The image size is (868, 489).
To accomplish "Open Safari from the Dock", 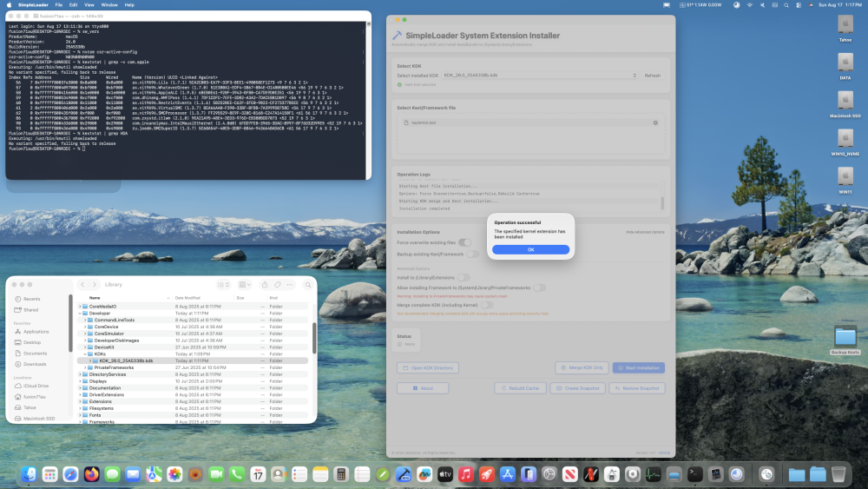I will tap(70, 474).
